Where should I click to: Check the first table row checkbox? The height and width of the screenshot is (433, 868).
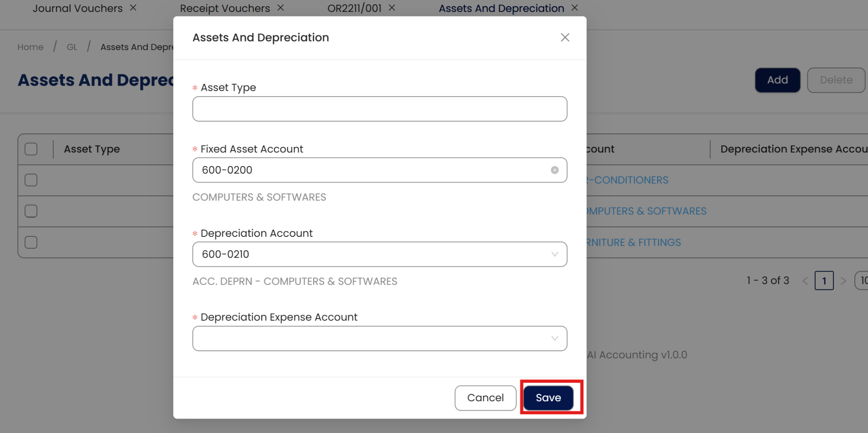tap(31, 180)
